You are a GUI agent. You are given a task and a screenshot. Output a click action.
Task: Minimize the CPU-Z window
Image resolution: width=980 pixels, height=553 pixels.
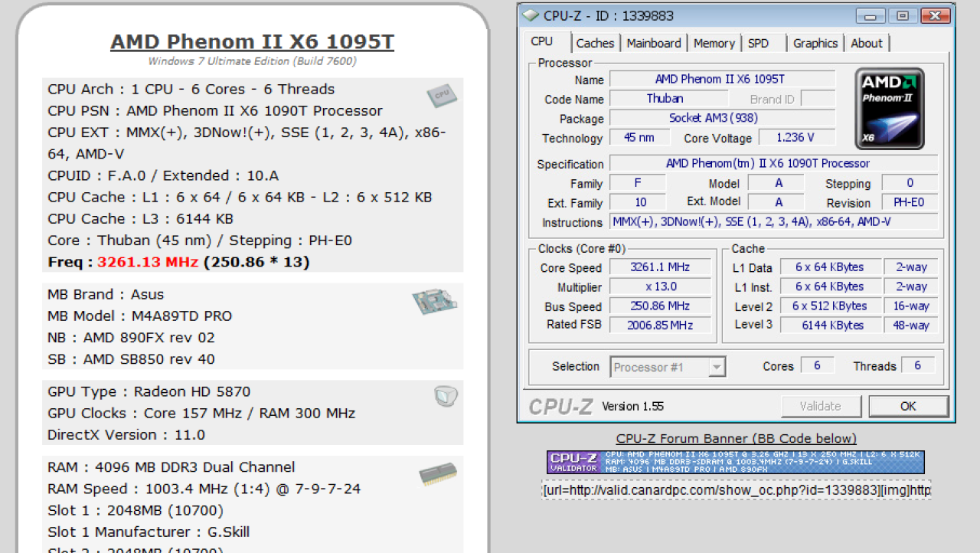coord(871,15)
